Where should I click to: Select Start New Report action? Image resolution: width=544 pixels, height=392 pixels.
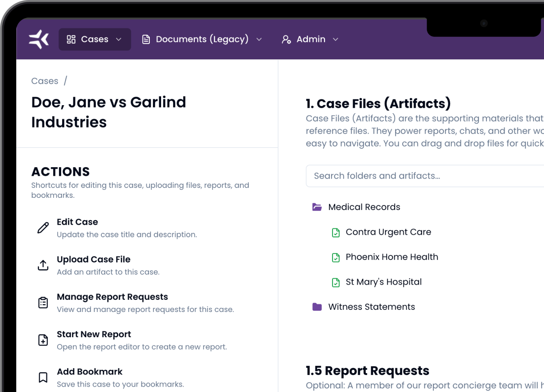coord(94,334)
